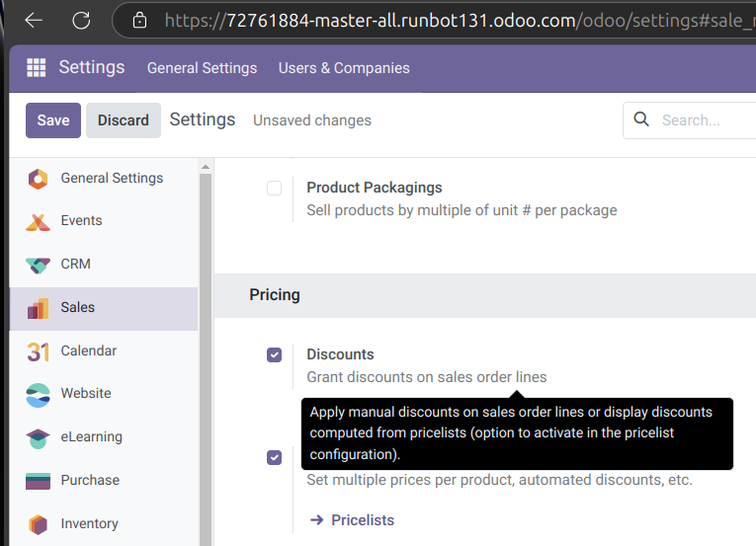Click the browser address bar URL
Viewport: 756px width, 546px height.
(x=460, y=20)
